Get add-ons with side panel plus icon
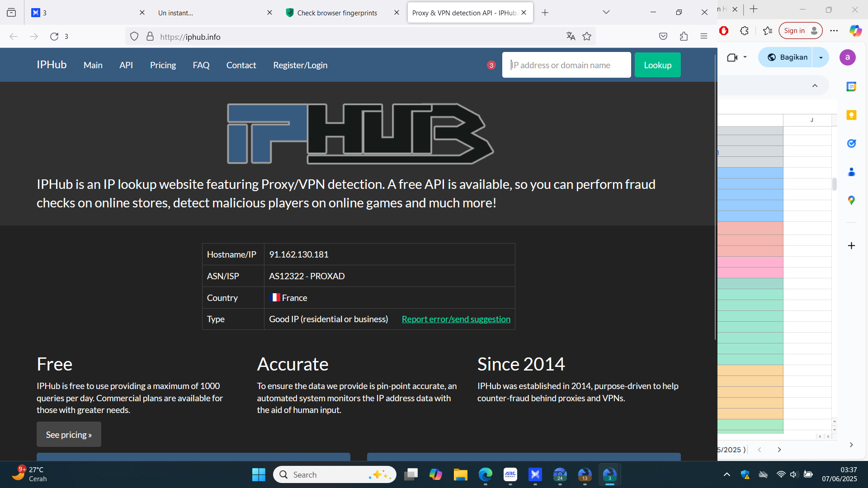 click(851, 246)
